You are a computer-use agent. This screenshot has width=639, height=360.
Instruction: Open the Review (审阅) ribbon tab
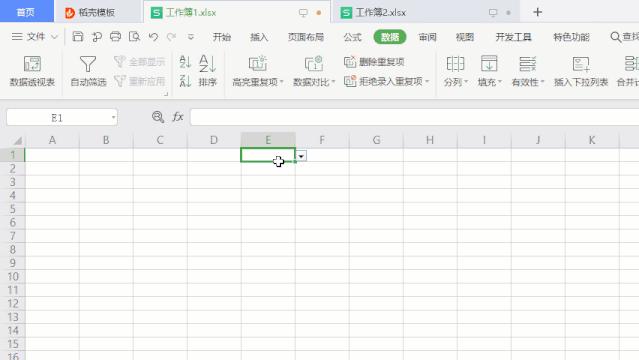427,37
